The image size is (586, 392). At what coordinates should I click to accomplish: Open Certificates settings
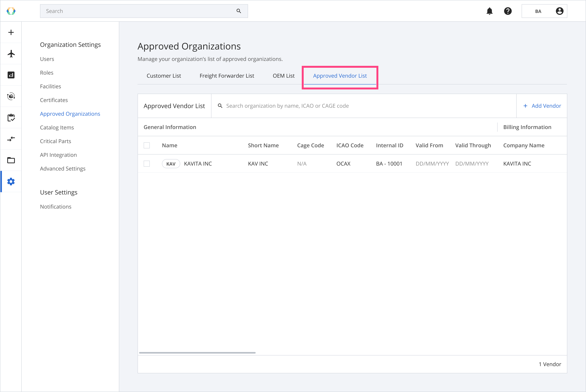click(x=54, y=100)
